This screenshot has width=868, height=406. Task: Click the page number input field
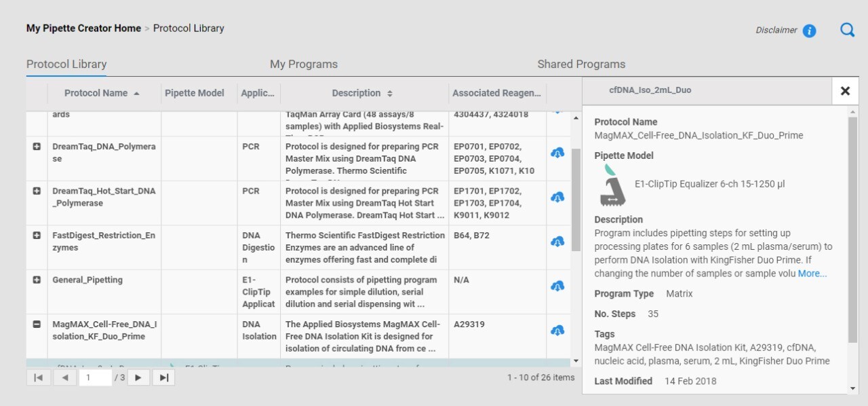click(95, 377)
